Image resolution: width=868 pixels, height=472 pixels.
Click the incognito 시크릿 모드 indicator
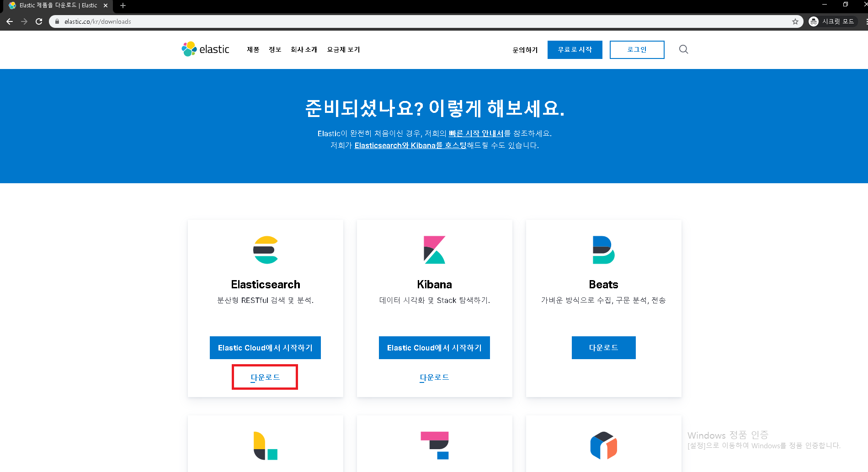831,21
